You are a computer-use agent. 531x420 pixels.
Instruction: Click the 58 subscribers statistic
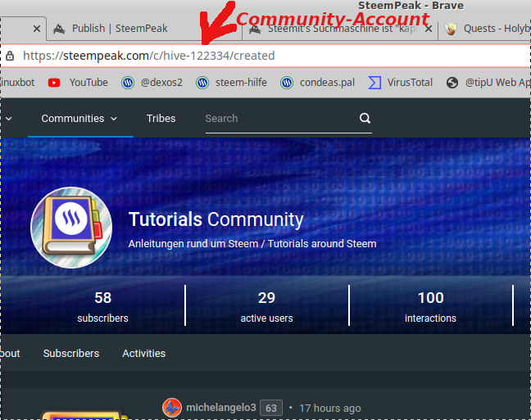102,306
